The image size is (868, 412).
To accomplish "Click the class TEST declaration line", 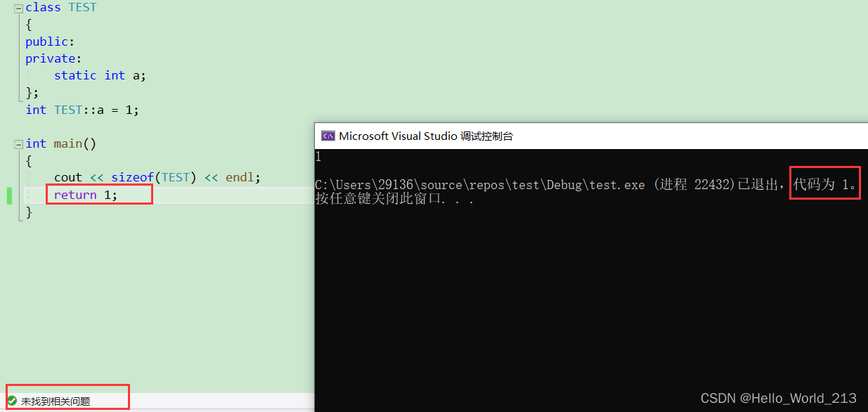I will (61, 8).
